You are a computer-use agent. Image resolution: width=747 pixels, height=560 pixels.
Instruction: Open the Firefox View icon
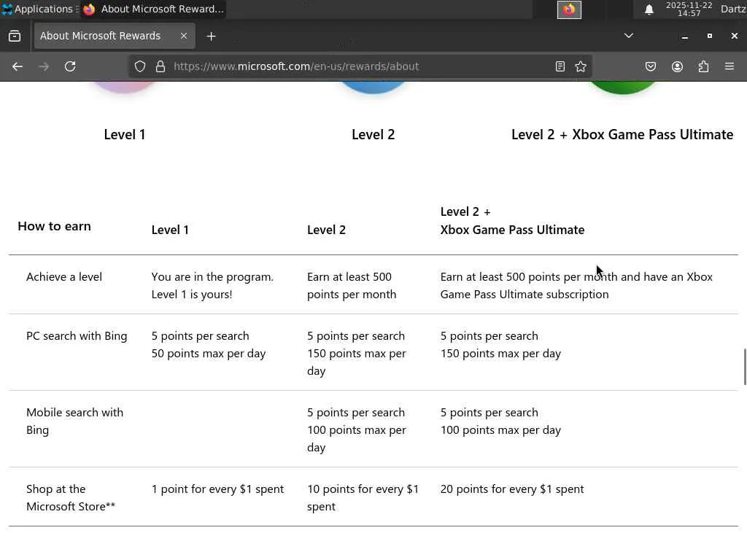click(15, 36)
